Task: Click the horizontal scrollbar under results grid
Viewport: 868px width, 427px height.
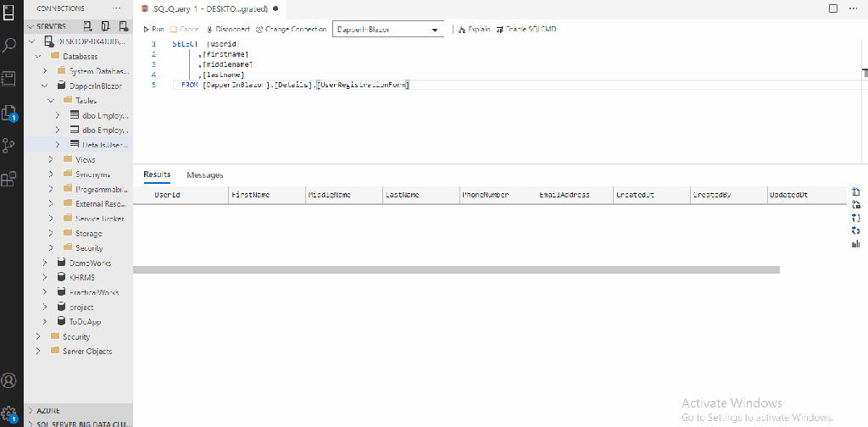Action: coord(456,269)
